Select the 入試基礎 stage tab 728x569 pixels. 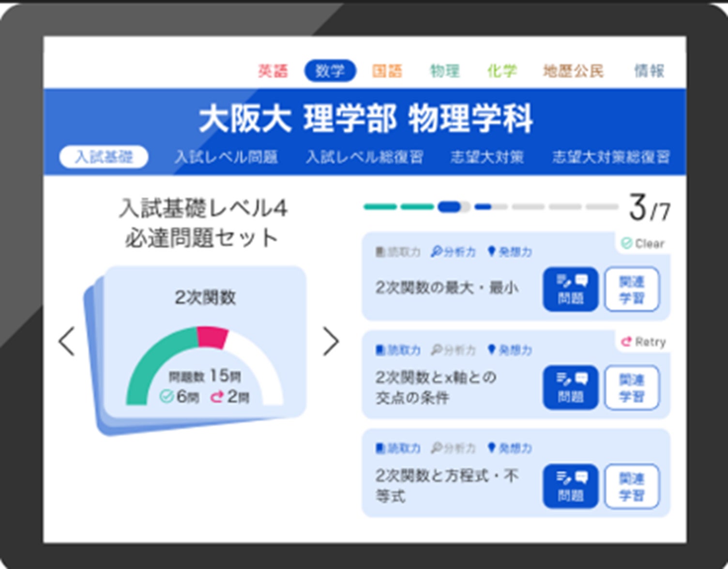(104, 156)
